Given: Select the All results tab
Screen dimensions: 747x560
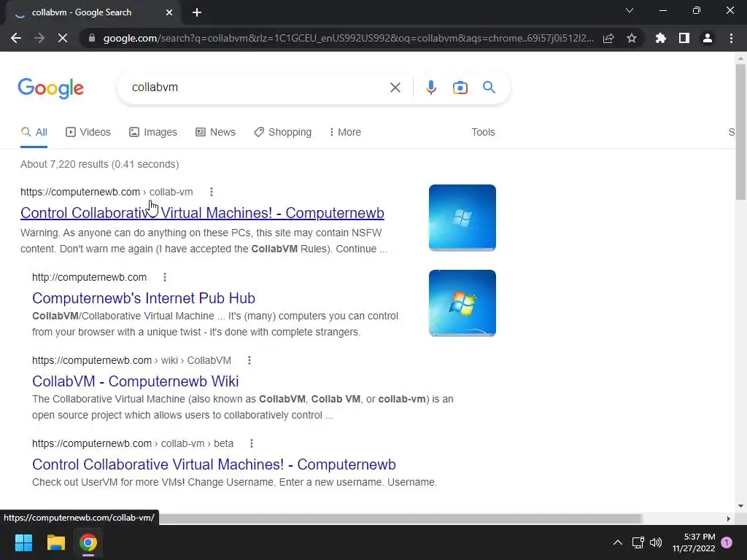Looking at the screenshot, I should [x=34, y=133].
